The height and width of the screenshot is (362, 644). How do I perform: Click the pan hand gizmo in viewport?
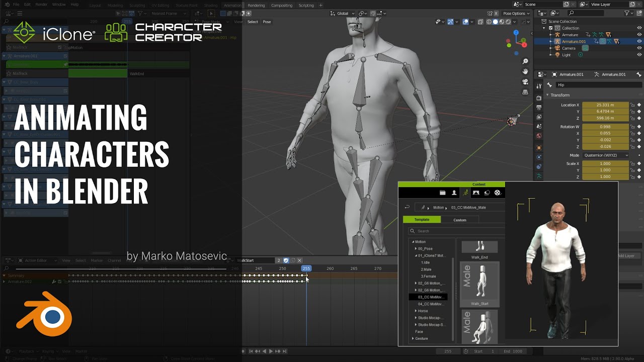[x=525, y=71]
